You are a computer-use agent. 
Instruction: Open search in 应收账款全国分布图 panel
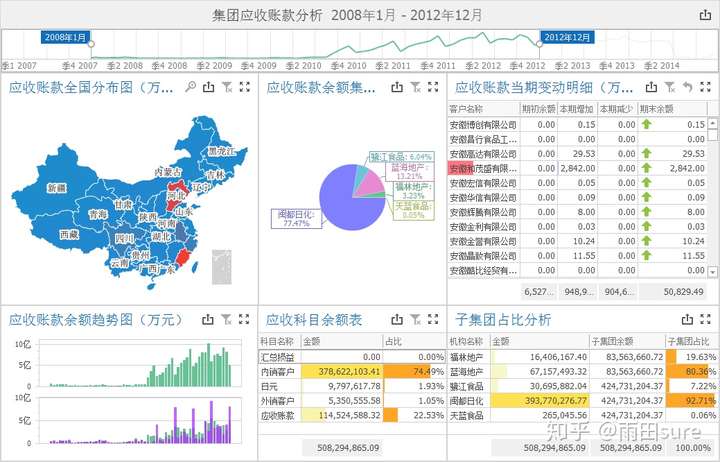pyautogui.click(x=191, y=86)
